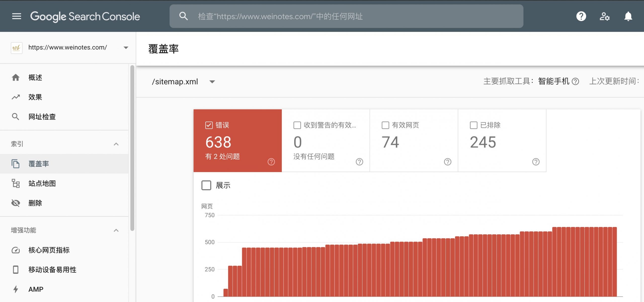Collapse the 增强功能 section chevron
This screenshot has width=644, height=302.
coord(116,231)
